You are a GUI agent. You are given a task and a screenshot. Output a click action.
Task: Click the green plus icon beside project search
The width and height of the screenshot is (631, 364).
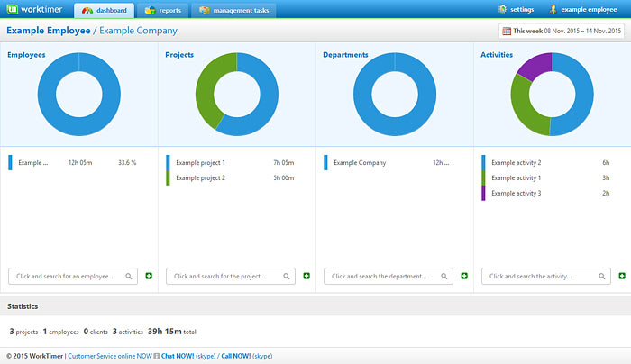click(306, 276)
